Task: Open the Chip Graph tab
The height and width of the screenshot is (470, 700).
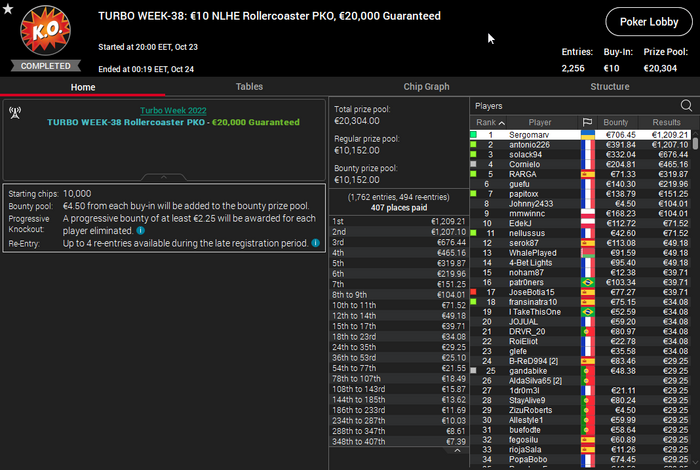Action: tap(426, 87)
